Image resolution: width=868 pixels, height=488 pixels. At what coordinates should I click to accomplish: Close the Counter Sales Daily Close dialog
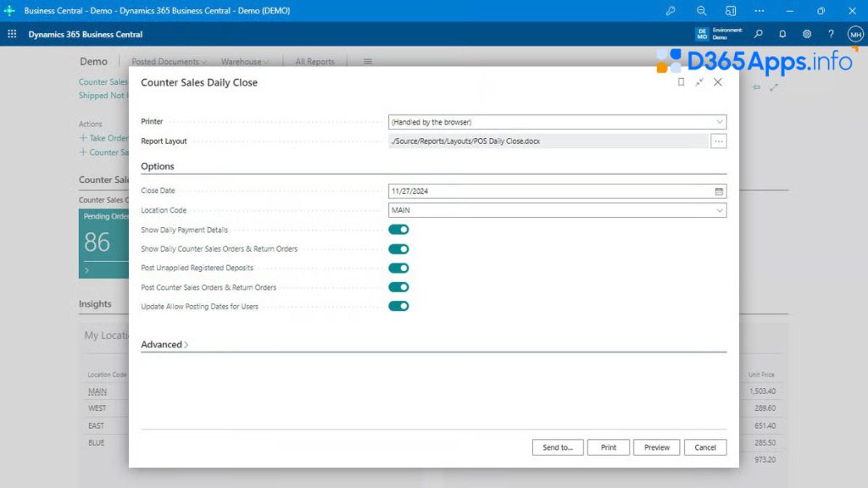pyautogui.click(x=718, y=82)
